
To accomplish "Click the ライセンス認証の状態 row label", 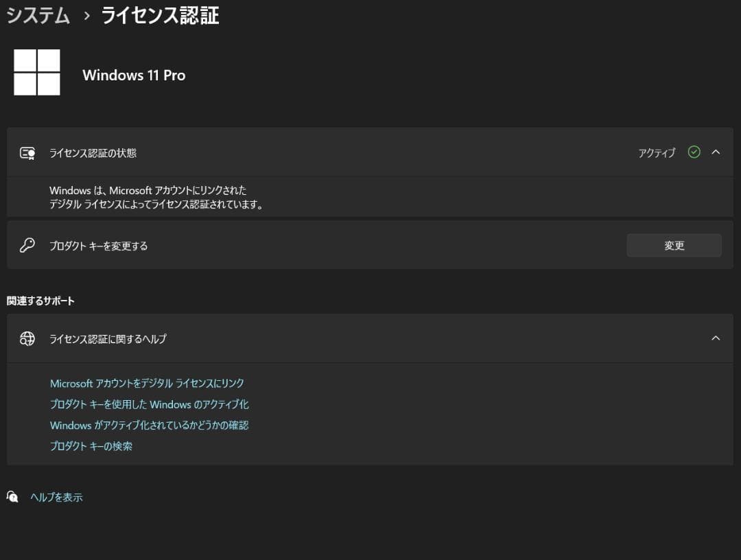I will coord(93,153).
